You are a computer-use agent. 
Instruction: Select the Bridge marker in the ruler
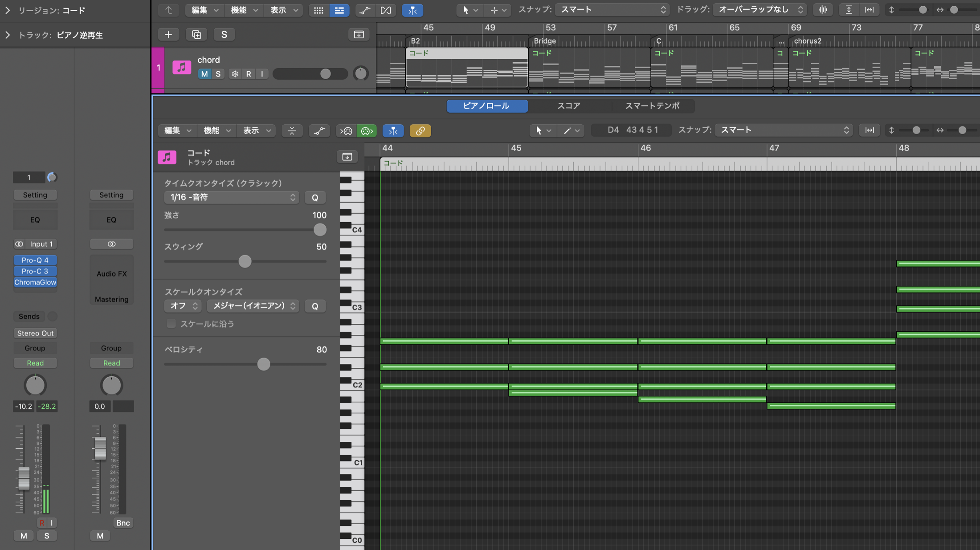tap(544, 41)
